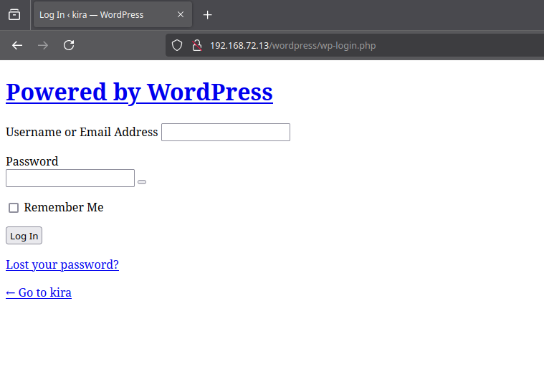Click the Firefox View icon in the tab strip
544x392 pixels.
(14, 15)
